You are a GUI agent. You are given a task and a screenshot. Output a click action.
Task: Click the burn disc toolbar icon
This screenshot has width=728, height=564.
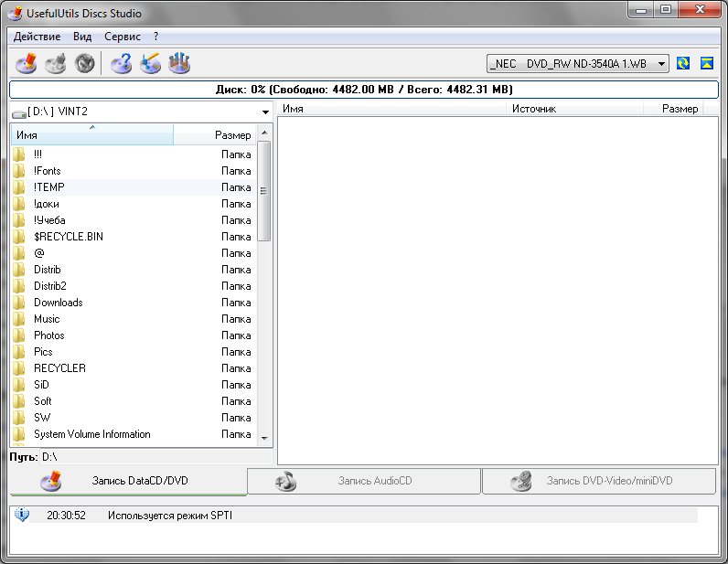(27, 63)
